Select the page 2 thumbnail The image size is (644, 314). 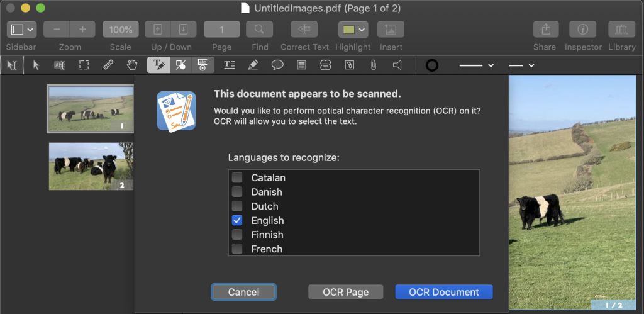coord(91,165)
